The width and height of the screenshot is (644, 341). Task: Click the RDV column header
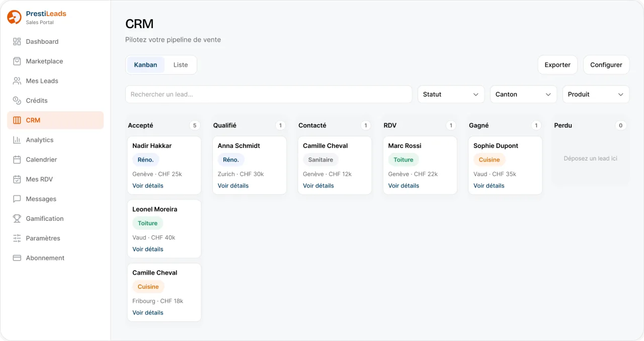(390, 125)
